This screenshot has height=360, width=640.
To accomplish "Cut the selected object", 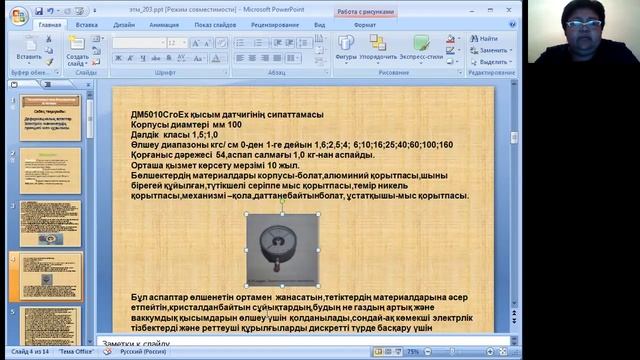I will [x=49, y=39].
